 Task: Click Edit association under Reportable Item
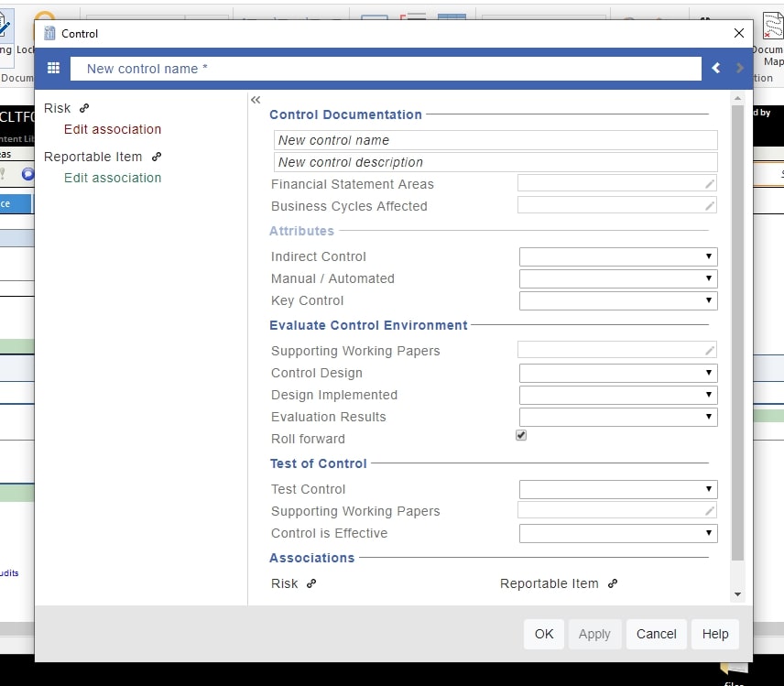tap(113, 178)
